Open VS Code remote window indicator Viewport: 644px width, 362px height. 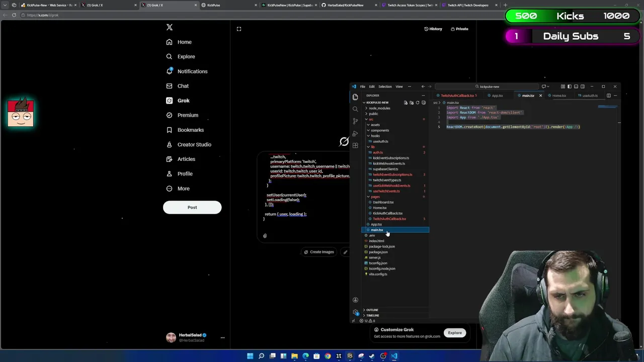point(353,321)
